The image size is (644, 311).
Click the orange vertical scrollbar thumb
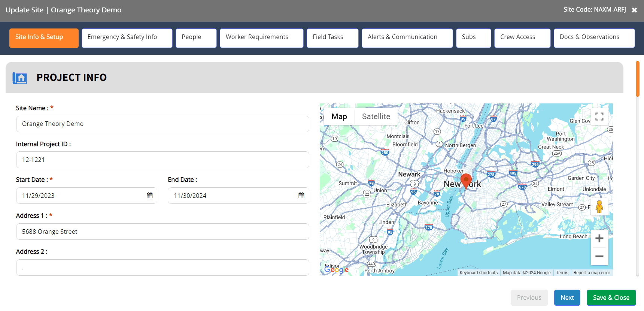click(638, 79)
